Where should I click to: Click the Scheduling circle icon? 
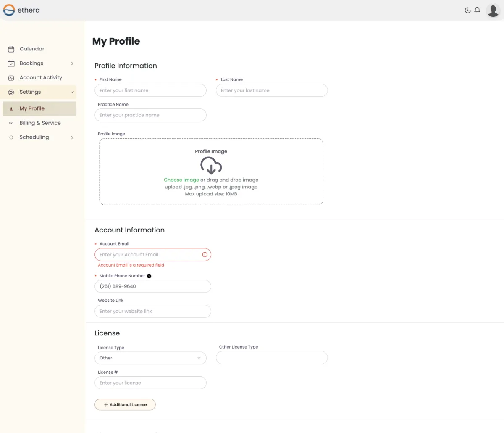point(11,137)
